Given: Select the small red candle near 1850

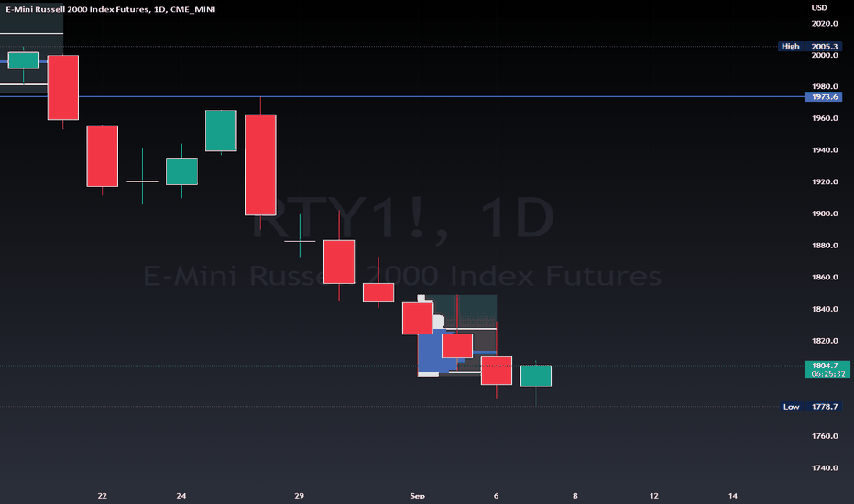Looking at the screenshot, I should coord(378,292).
